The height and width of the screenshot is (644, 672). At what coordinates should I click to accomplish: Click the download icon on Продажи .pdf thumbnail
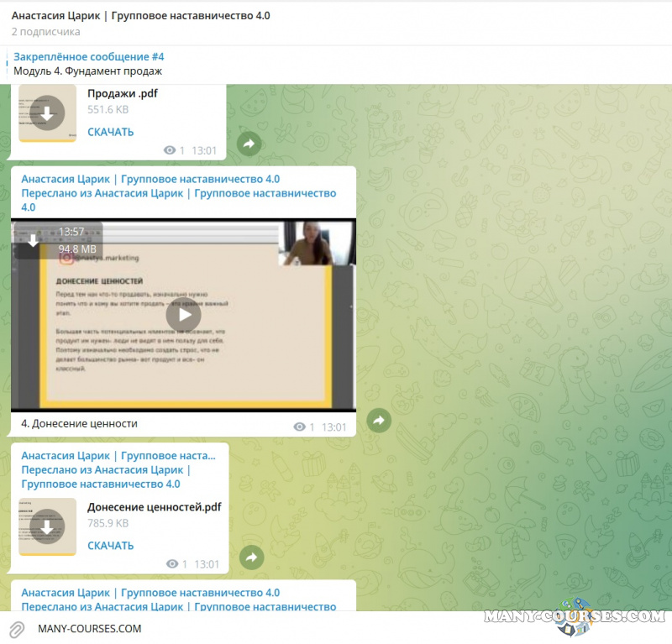click(47, 113)
